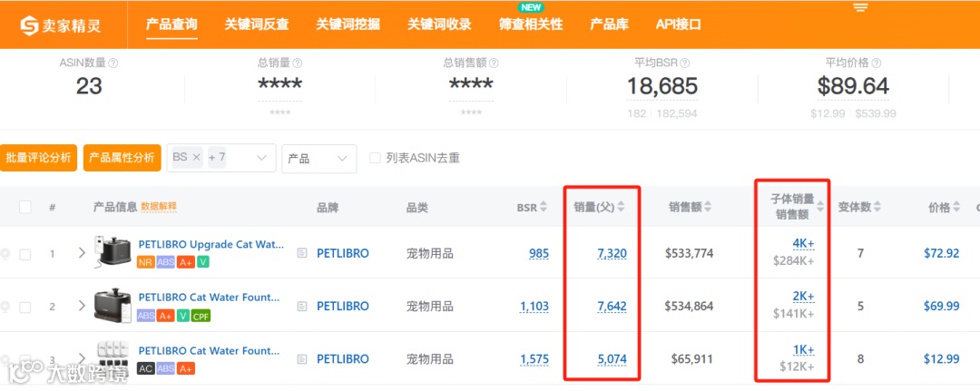Click the V badge in row 1

click(202, 262)
